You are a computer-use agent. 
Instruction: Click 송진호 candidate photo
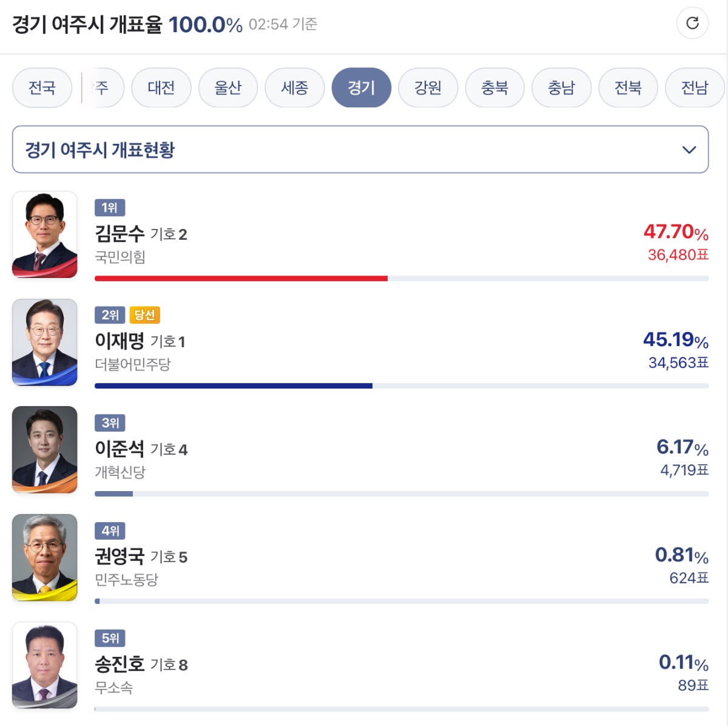45,665
